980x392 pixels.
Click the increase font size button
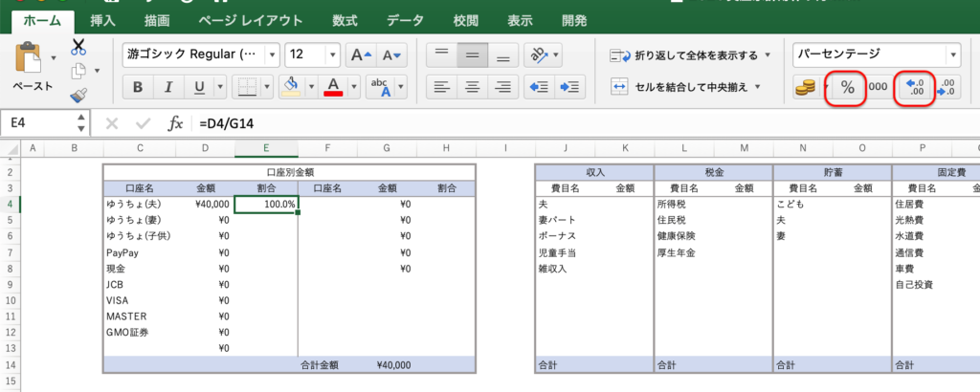point(360,54)
